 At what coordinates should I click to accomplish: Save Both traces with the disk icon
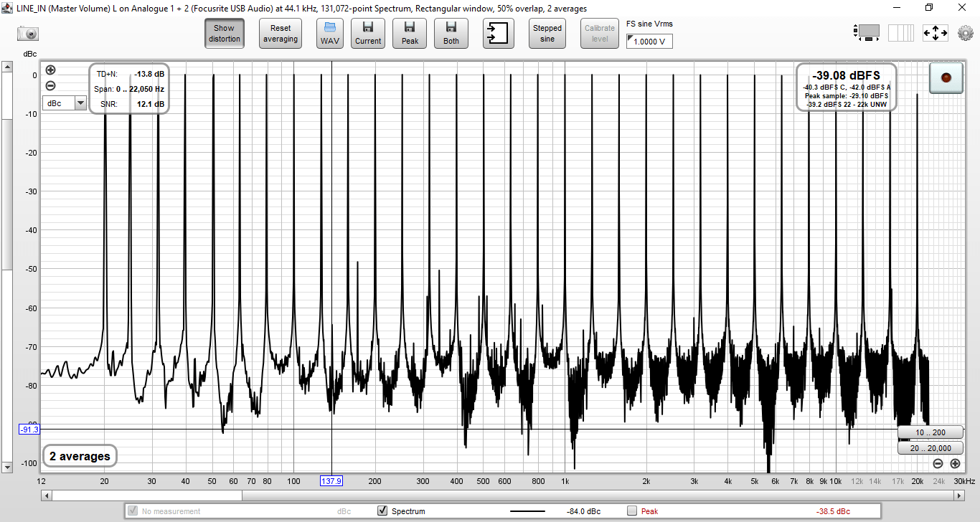click(x=451, y=34)
